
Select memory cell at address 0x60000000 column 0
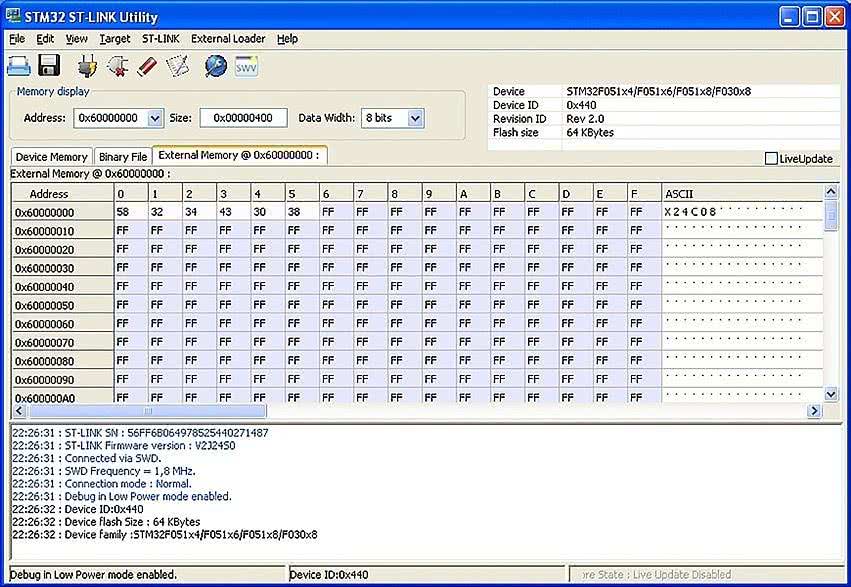(x=130, y=212)
